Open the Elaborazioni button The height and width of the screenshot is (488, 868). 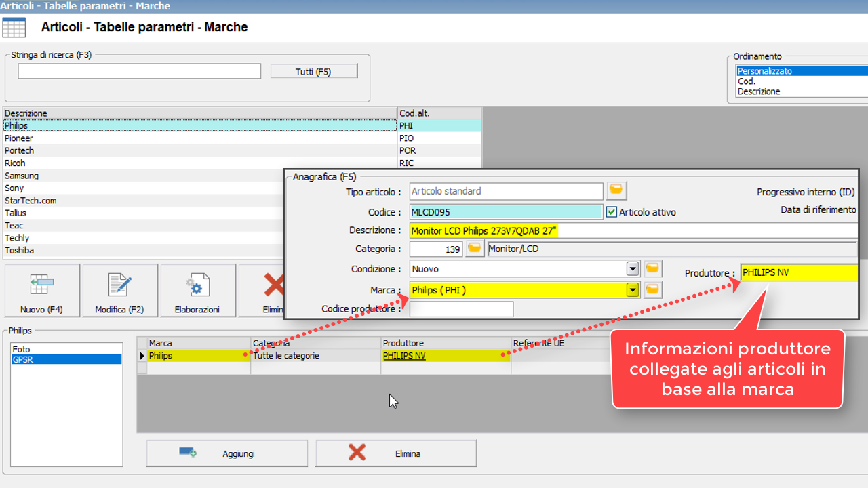point(197,290)
